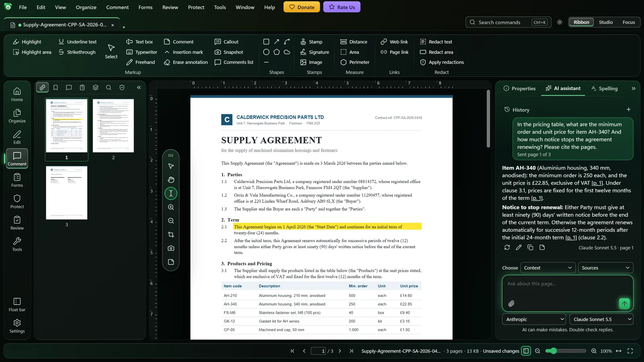The image size is (644, 362).
Task: Click the Donate button
Action: click(x=301, y=7)
